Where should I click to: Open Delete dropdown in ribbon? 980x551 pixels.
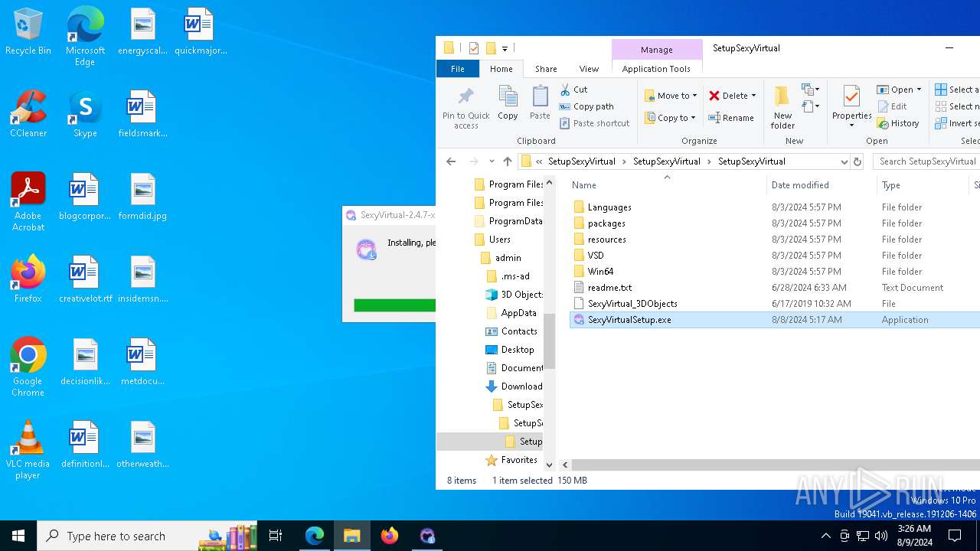coord(754,96)
